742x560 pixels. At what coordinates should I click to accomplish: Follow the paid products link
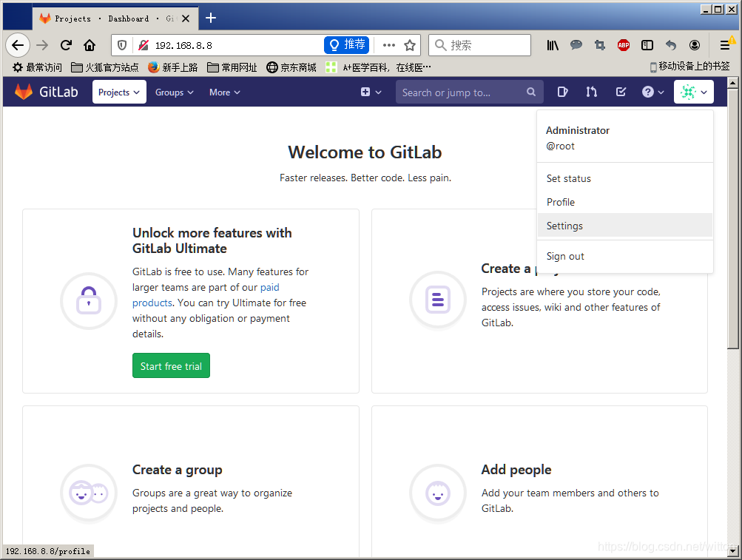click(x=206, y=295)
